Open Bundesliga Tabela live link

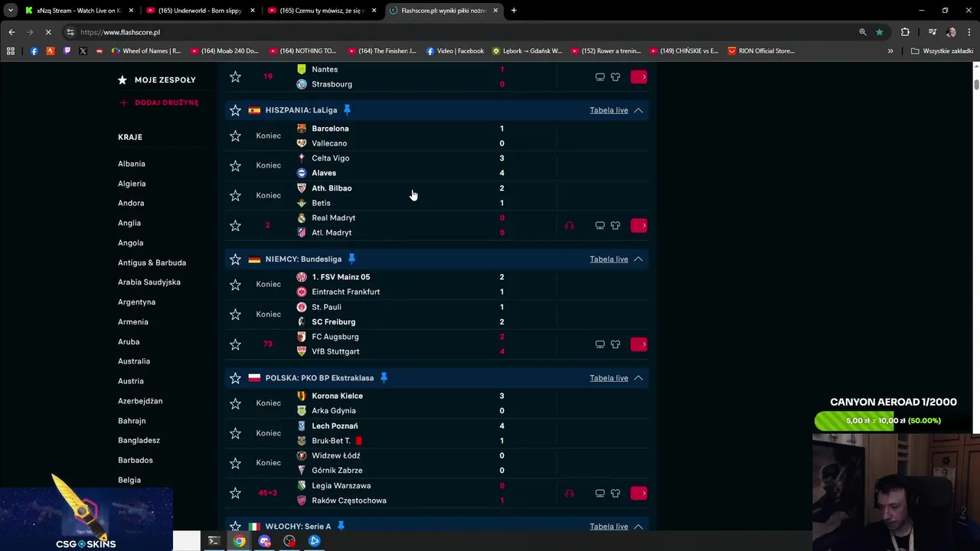click(x=609, y=259)
